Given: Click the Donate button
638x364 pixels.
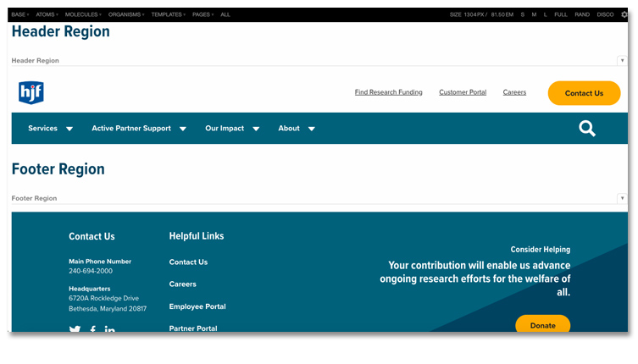Looking at the screenshot, I should pyautogui.click(x=543, y=324).
